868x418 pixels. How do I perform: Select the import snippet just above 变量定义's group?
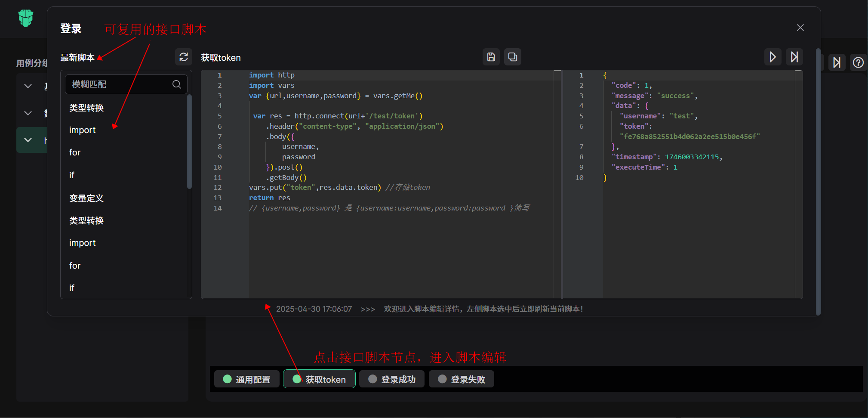[x=83, y=130]
